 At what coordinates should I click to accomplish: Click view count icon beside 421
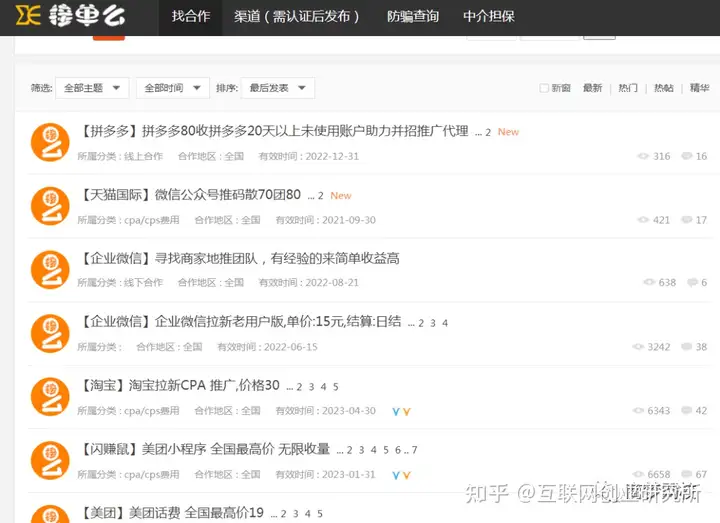[643, 220]
